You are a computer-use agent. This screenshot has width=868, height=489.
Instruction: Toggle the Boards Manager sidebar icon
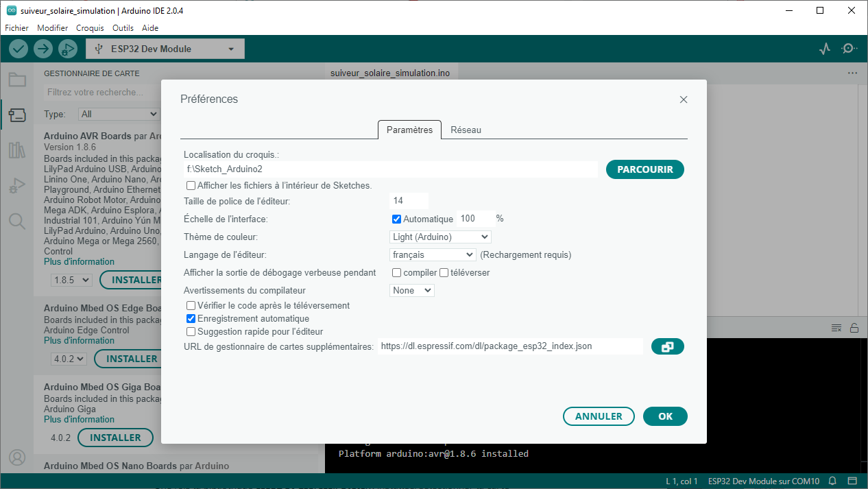pyautogui.click(x=17, y=115)
